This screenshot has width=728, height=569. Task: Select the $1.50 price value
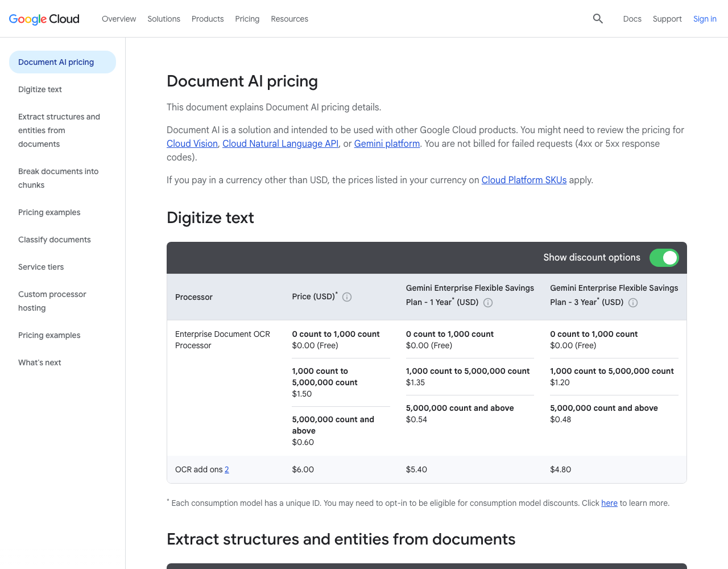(x=302, y=394)
